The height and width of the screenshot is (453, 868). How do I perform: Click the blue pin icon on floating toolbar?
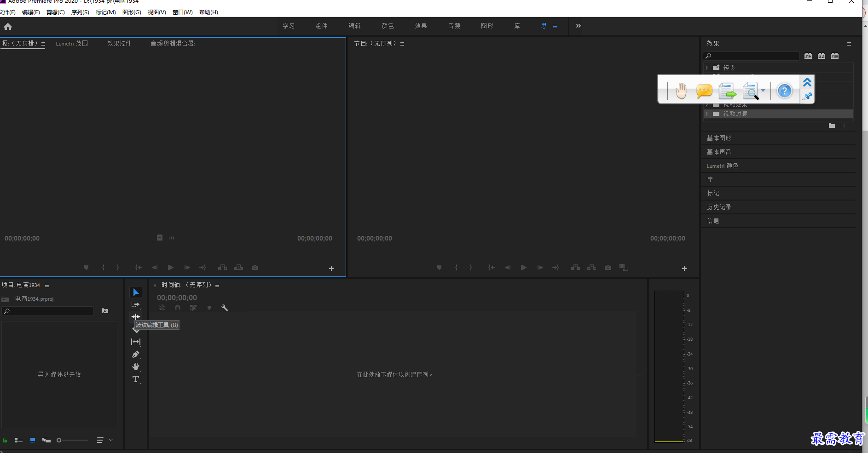pos(807,96)
